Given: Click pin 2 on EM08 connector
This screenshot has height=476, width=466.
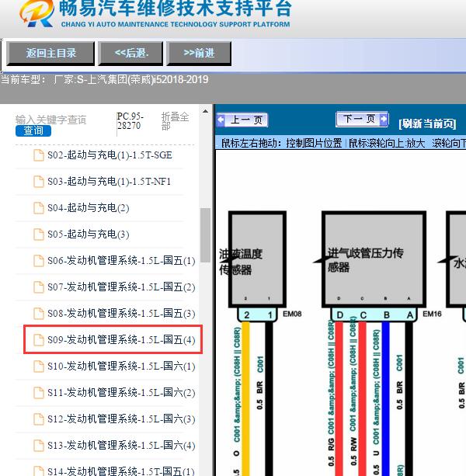Looking at the screenshot, I should point(246,315).
